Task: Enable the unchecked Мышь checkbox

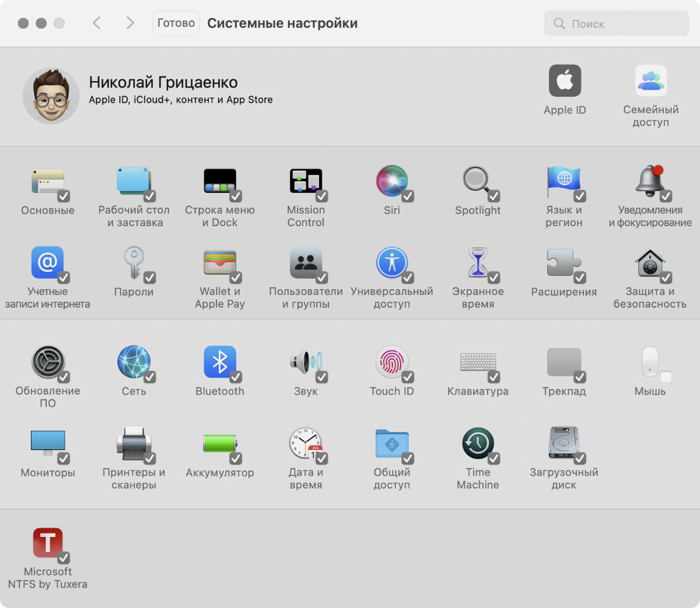Action: (666, 377)
